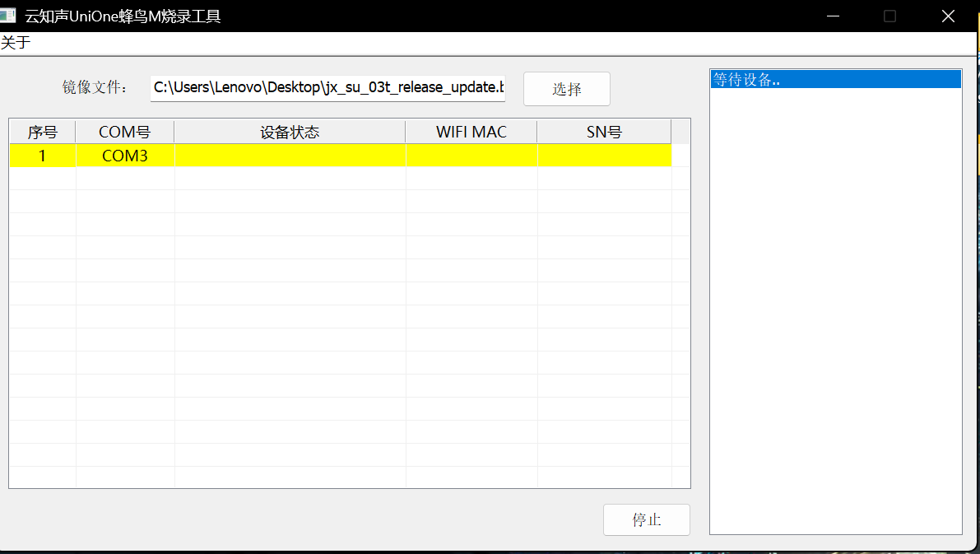Minimize the UniOne burn tool window
Viewport: 980px width, 554px height.
click(833, 16)
